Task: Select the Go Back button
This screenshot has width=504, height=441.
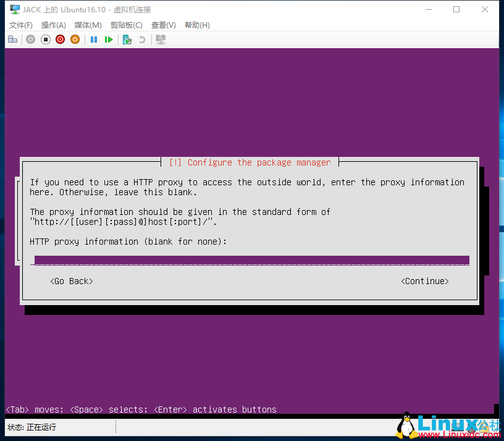Action: [x=71, y=281]
